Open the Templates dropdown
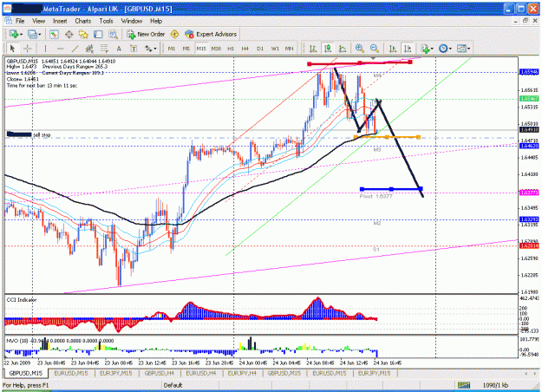The image size is (542, 392). [463, 49]
